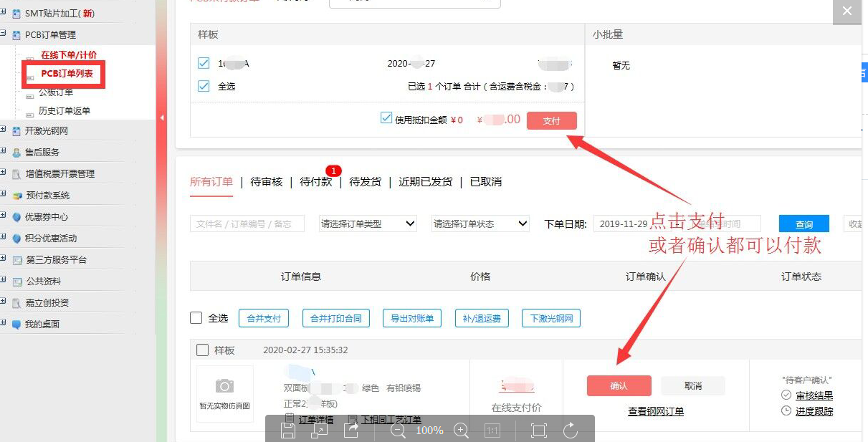Close the viewer with the X icon
Image resolution: width=868 pixels, height=442 pixels.
coord(847,11)
